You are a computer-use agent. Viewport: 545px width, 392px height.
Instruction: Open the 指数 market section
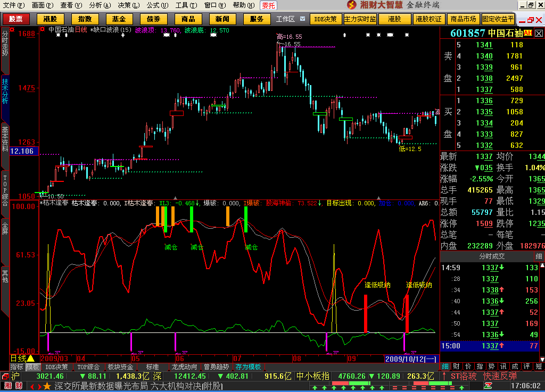click(85, 19)
